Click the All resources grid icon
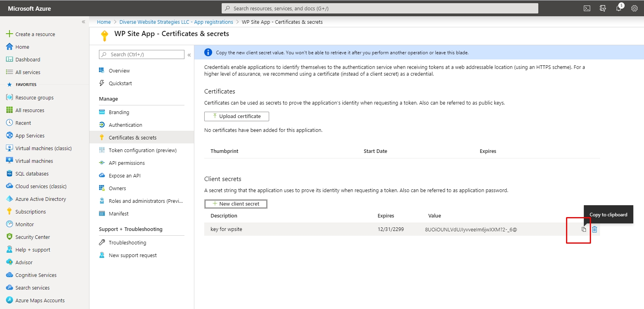Viewport: 644px width, 309px height. [x=9, y=110]
